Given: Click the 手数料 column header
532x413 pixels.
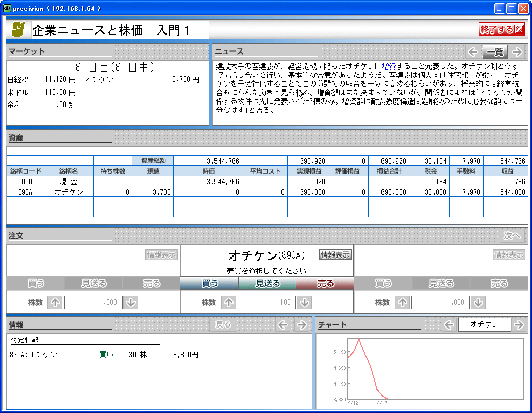Looking at the screenshot, I should click(x=466, y=171).
